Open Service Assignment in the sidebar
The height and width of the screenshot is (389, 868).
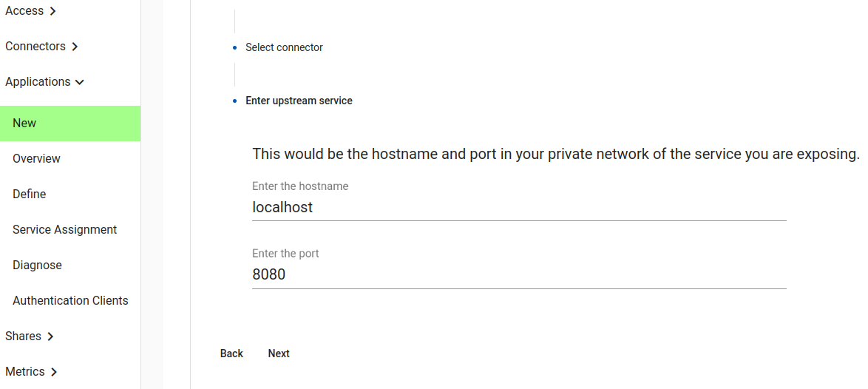point(64,229)
